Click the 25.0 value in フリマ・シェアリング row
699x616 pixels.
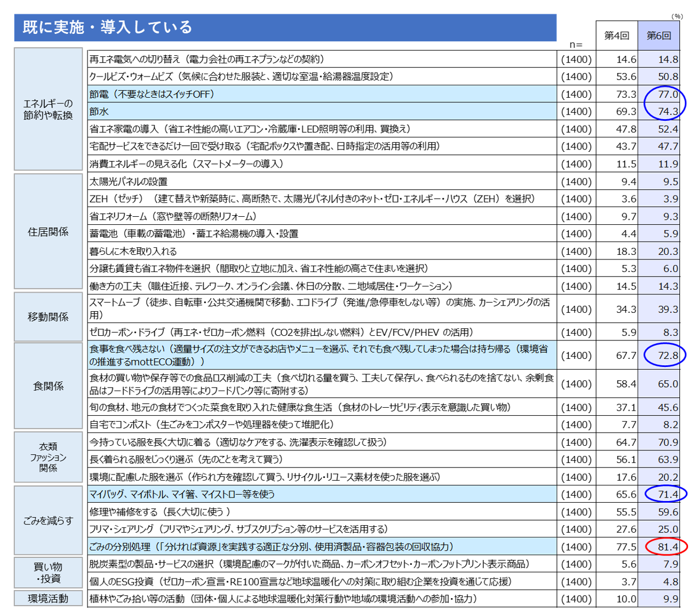[x=669, y=529]
